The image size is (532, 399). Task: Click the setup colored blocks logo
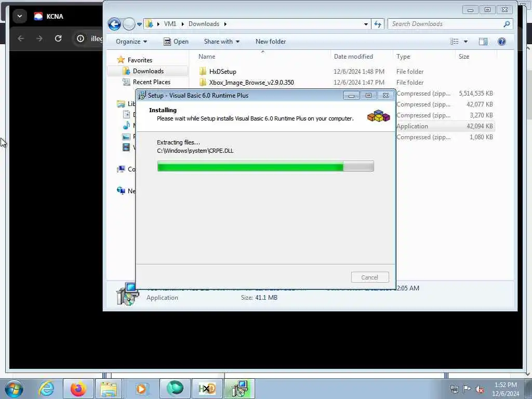click(379, 115)
